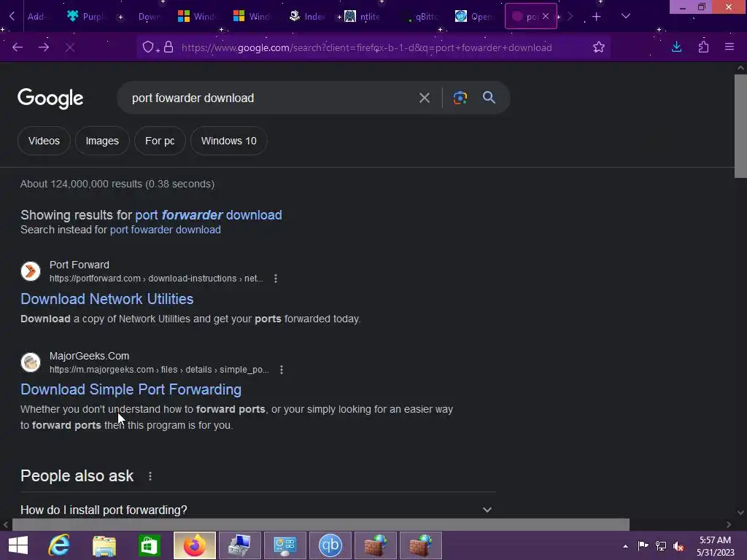Click the browser back arrow button

click(x=18, y=47)
